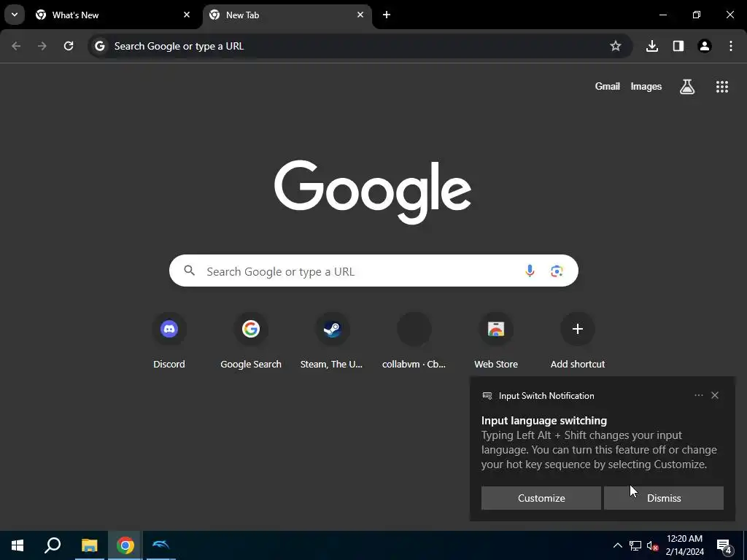The width and height of the screenshot is (747, 560).
Task: Open Chrome three-dot menu
Action: [x=731, y=46]
